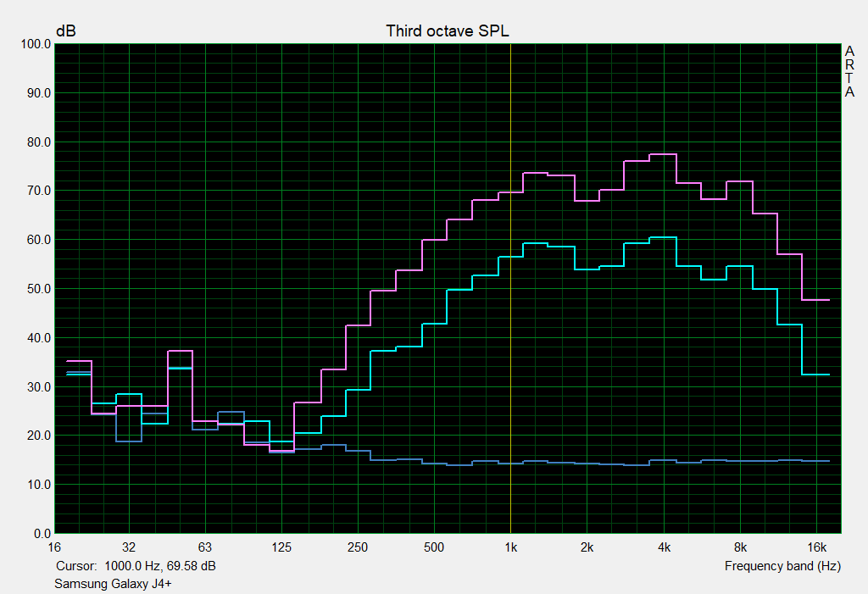Viewport: 868px width, 594px height.
Task: Click the cyan curve's final step at 16k
Action: pyautogui.click(x=815, y=375)
